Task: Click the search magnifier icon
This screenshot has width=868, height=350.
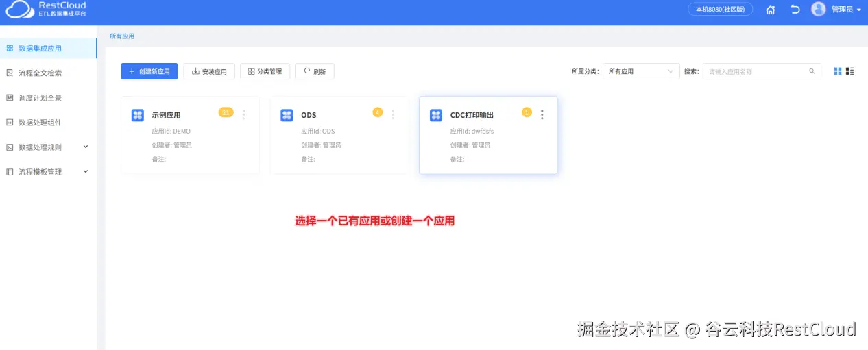Action: 812,71
